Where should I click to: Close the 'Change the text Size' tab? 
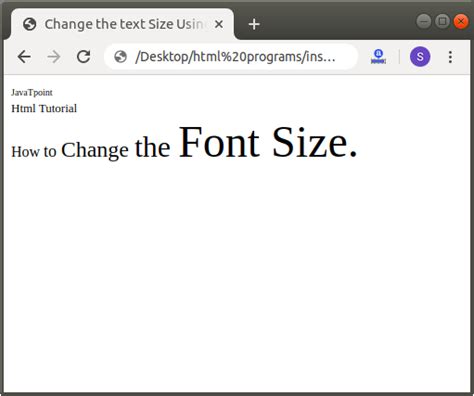tap(219, 24)
